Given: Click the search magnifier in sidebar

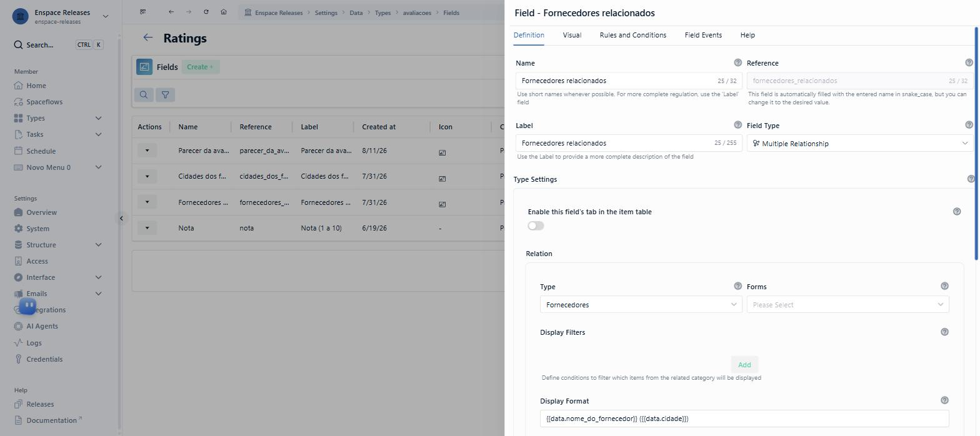Looking at the screenshot, I should click(x=19, y=45).
